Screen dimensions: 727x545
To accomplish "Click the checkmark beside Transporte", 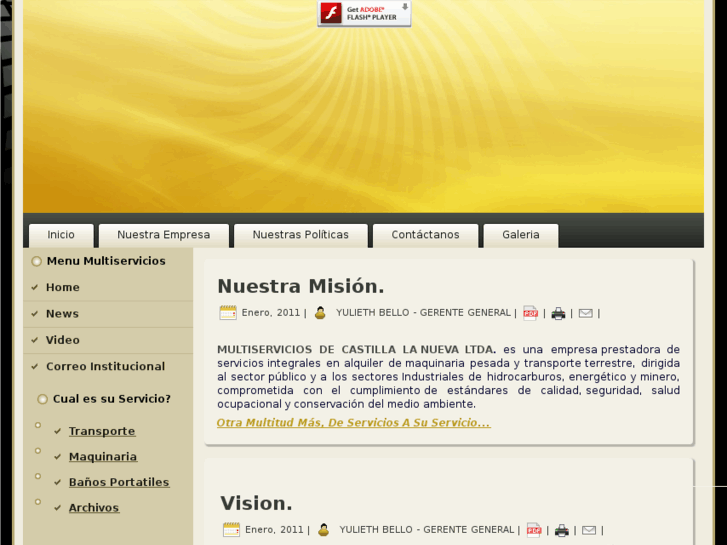I will point(57,431).
